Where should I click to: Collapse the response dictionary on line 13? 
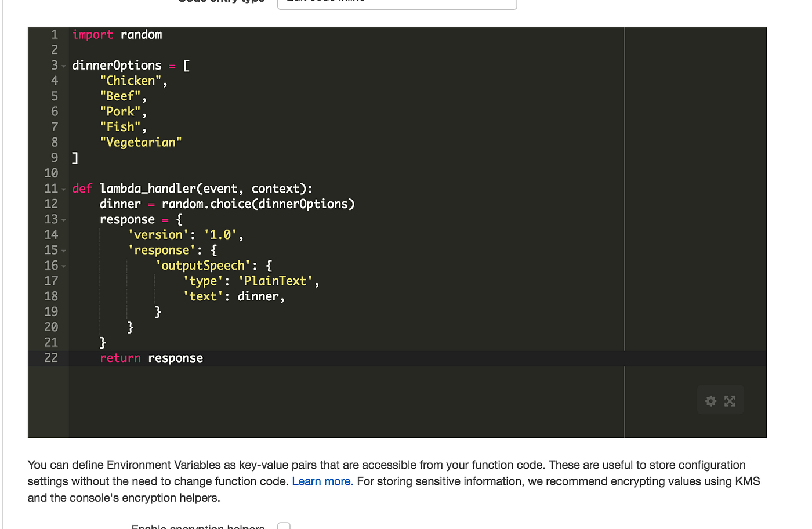(63, 219)
